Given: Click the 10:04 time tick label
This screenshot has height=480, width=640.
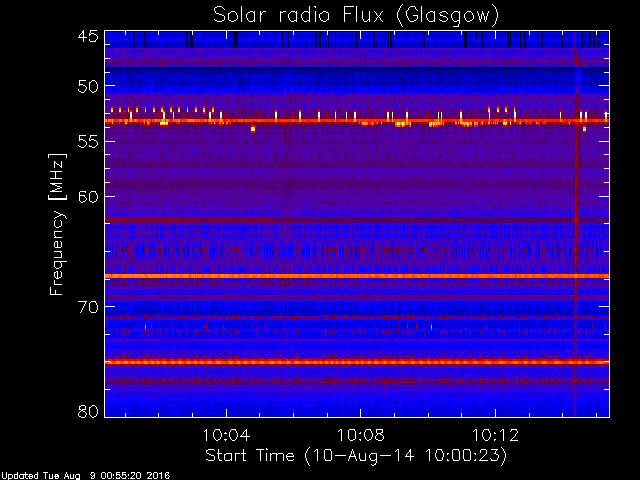Looking at the screenshot, I should click(226, 435).
